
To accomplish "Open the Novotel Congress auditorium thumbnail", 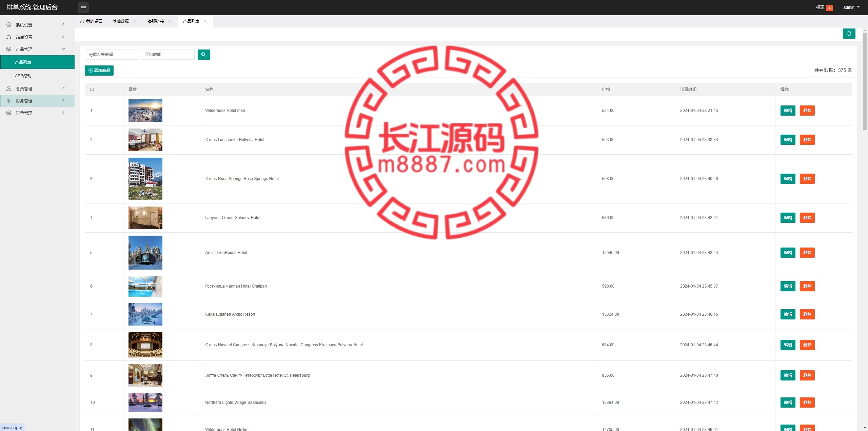I will point(145,345).
